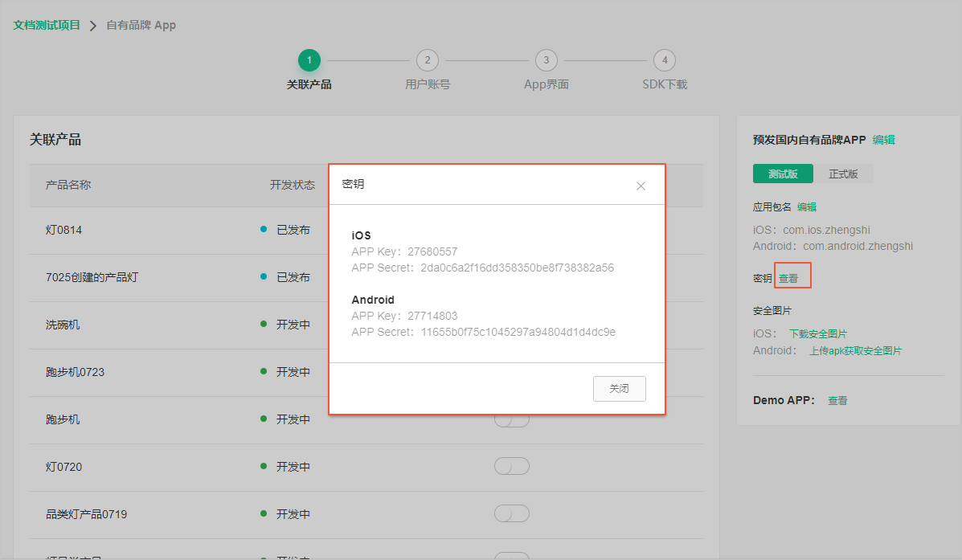Screen dimensions: 962x560
Task: Go to step 2 用户账号
Action: pos(428,60)
